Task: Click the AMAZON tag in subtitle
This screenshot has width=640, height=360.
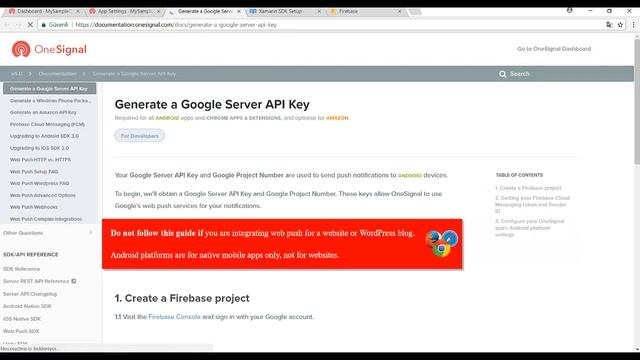Action: (337, 118)
